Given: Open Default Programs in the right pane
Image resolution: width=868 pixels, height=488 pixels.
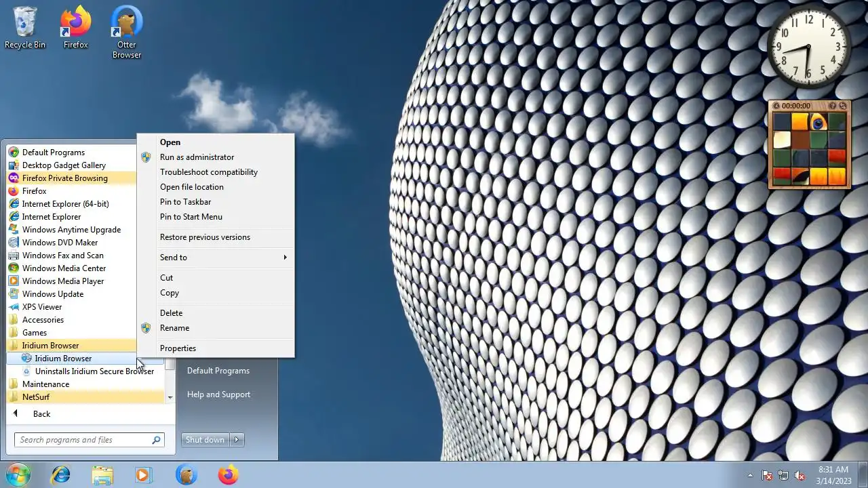Looking at the screenshot, I should point(218,371).
